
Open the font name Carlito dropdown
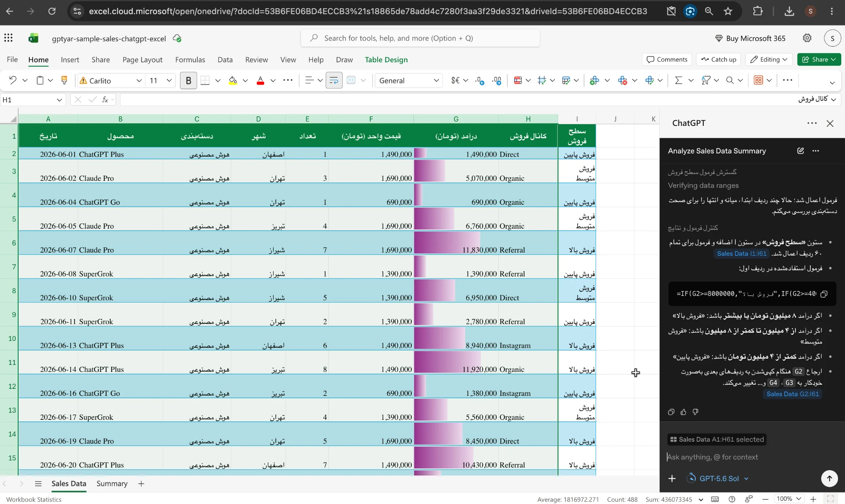point(139,80)
